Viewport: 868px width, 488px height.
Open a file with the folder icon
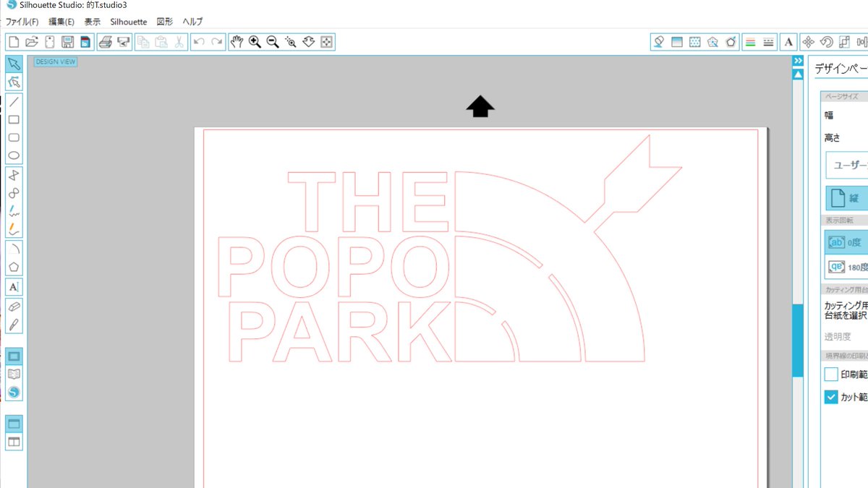31,42
